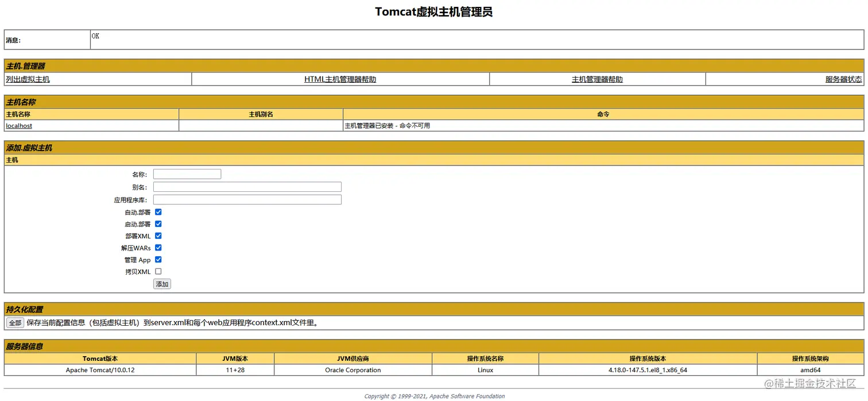Select the OK message text
868x401 pixels.
tap(95, 36)
